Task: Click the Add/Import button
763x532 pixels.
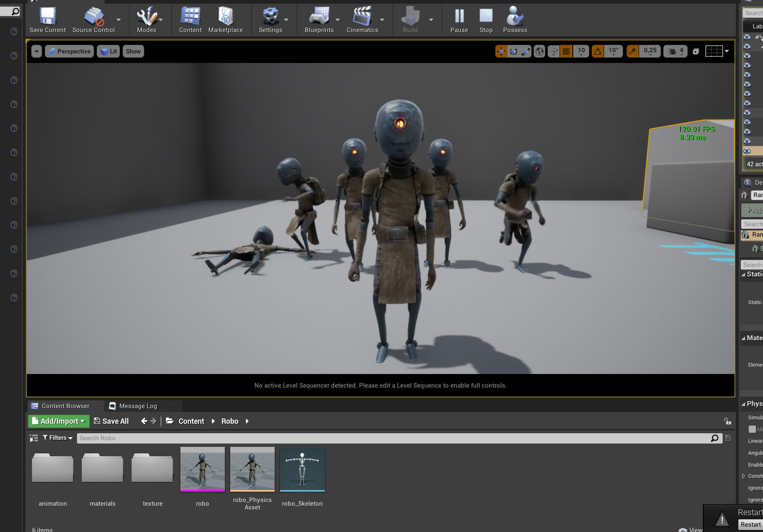Action: pyautogui.click(x=58, y=421)
